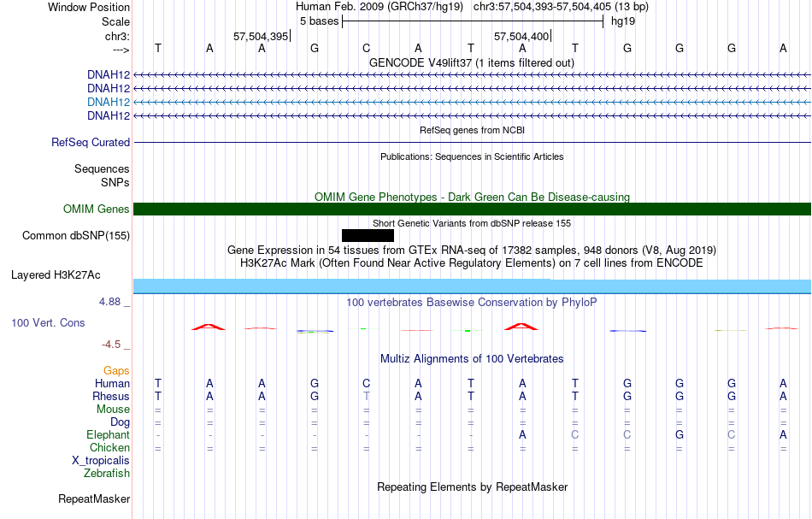Click the faded T base in Rhesus row
812x519 pixels.
366,396
